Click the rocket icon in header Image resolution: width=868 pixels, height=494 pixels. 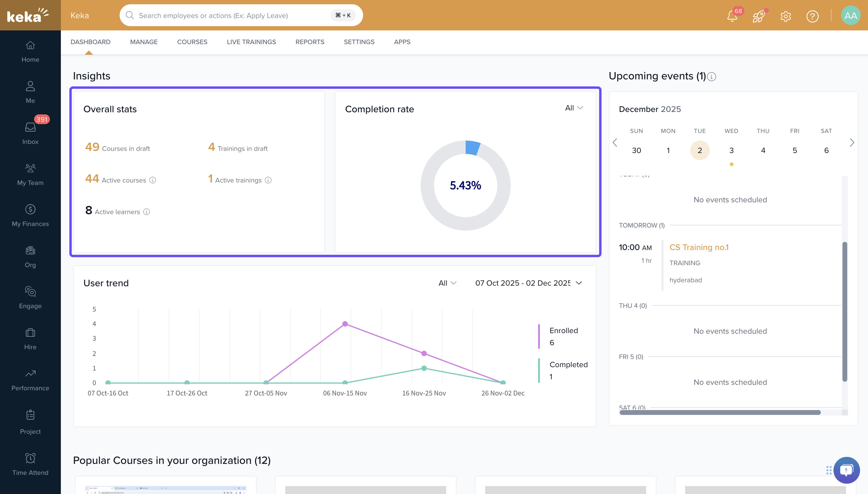tap(759, 16)
